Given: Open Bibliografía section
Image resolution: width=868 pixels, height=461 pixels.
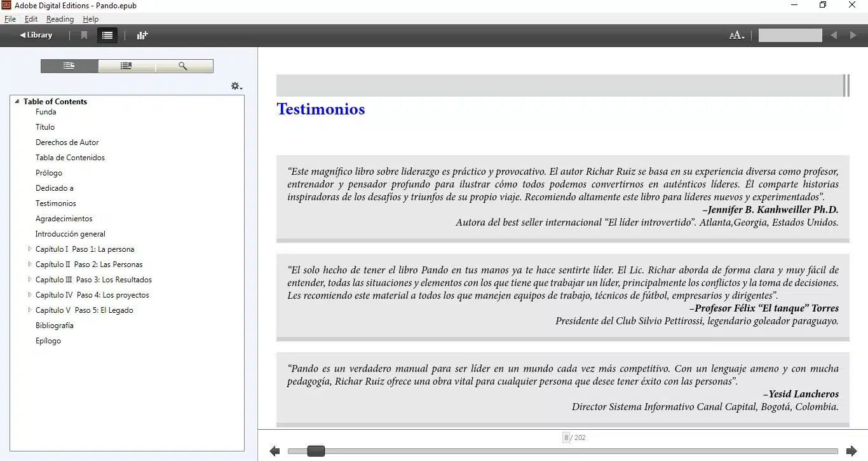Looking at the screenshot, I should 55,326.
